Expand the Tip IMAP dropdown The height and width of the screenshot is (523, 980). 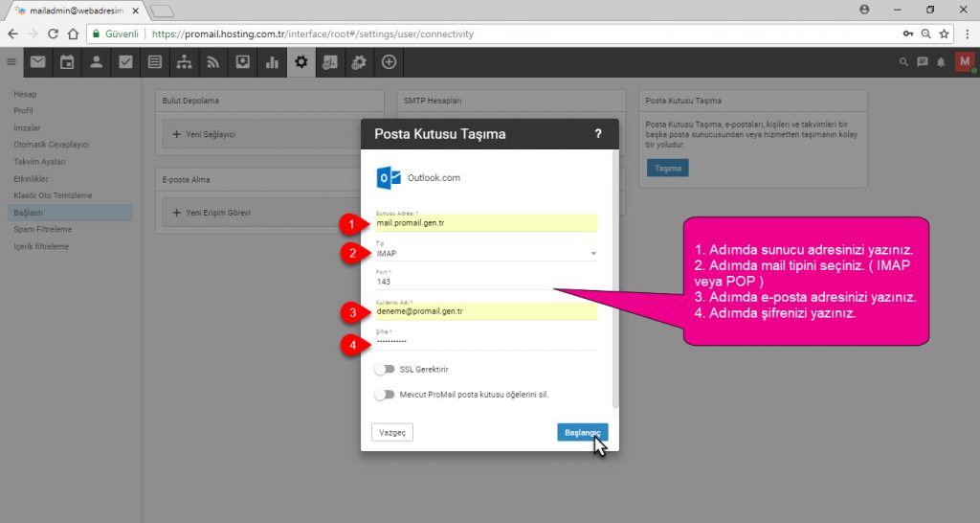tap(486, 254)
